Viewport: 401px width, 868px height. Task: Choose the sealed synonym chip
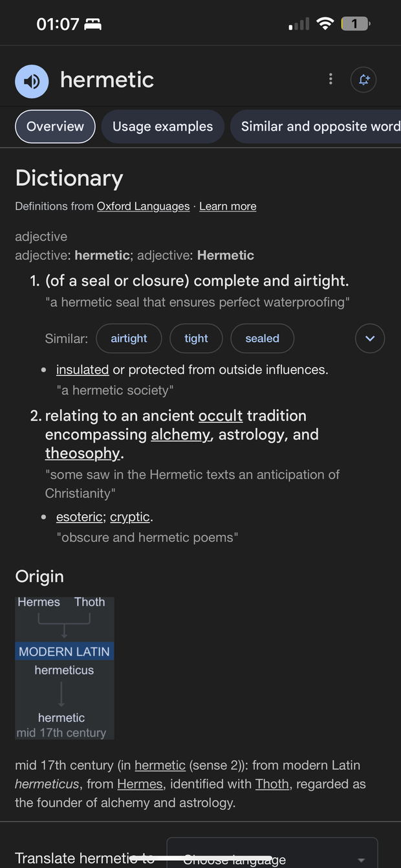[x=262, y=339]
